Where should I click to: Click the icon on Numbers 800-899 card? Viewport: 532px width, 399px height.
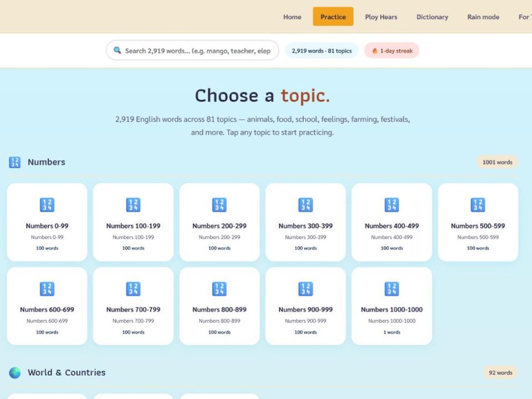[x=219, y=289]
